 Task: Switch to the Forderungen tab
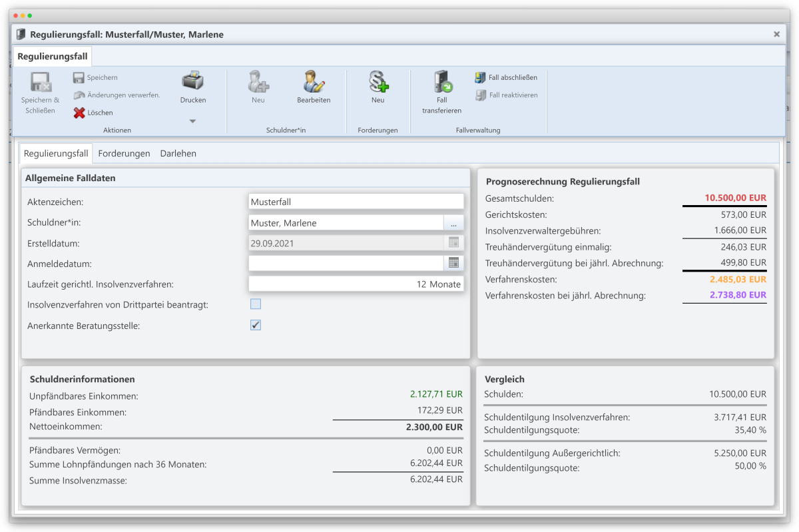coord(124,153)
